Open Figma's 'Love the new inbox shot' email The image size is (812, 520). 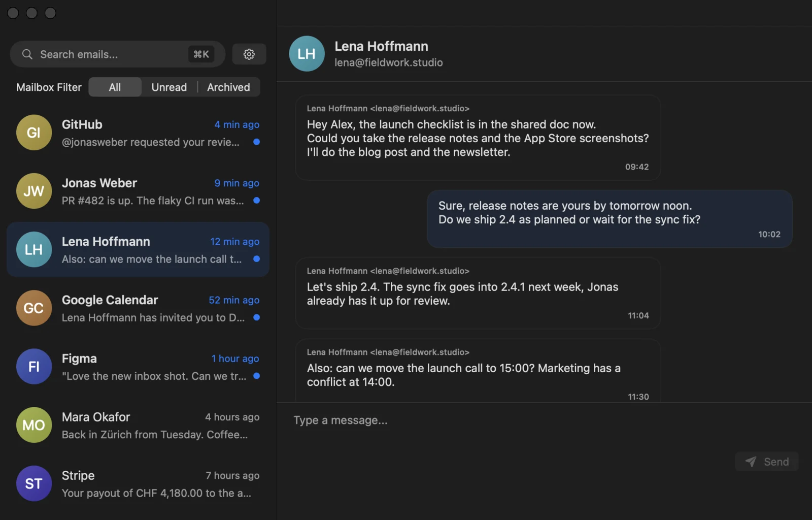point(138,366)
